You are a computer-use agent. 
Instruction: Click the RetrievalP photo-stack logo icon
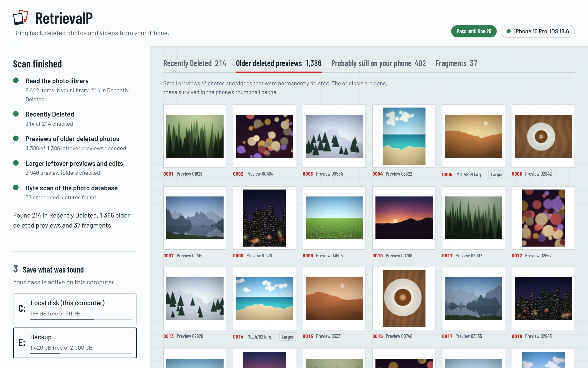tap(21, 17)
